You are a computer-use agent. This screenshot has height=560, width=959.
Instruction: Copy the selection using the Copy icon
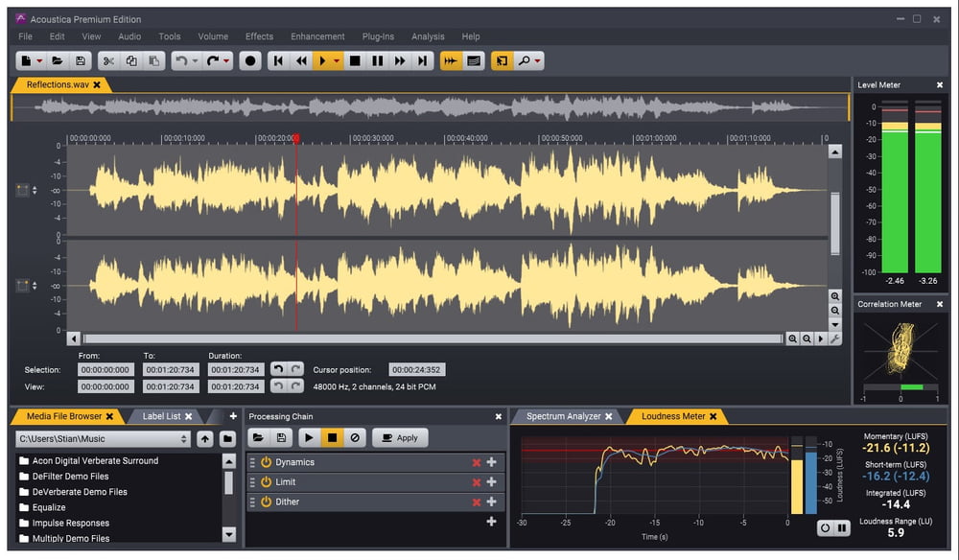tap(130, 60)
